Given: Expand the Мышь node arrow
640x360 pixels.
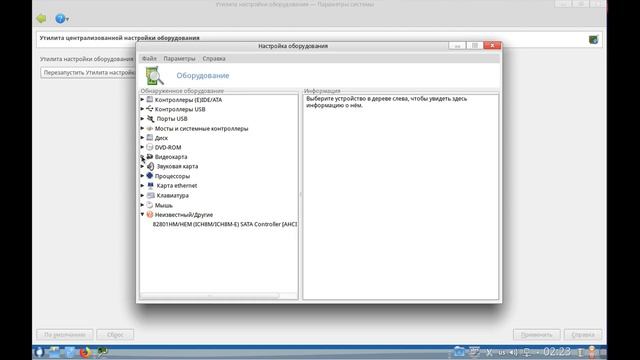Looking at the screenshot, I should click(142, 205).
